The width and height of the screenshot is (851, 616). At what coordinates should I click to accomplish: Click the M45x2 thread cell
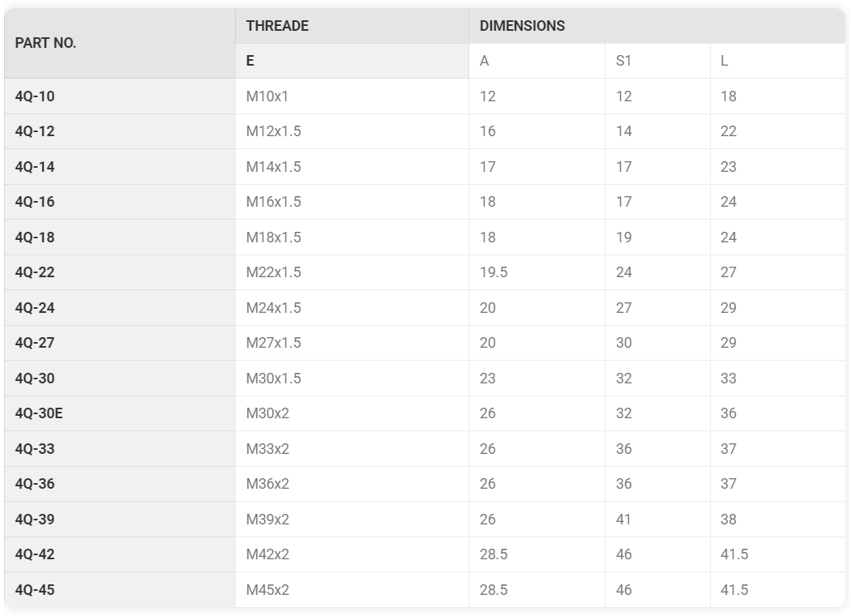(353, 590)
